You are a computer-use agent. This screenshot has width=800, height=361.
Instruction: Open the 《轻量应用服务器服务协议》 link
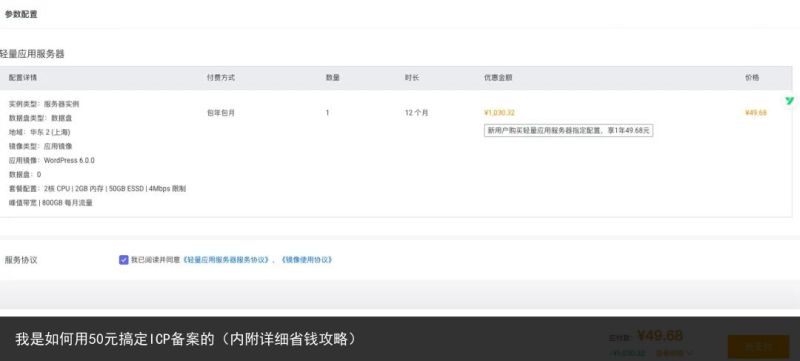(x=226, y=260)
